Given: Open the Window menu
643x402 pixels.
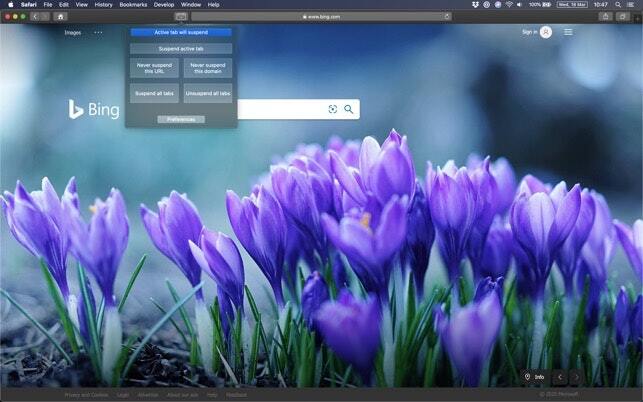Looking at the screenshot, I should [191, 5].
